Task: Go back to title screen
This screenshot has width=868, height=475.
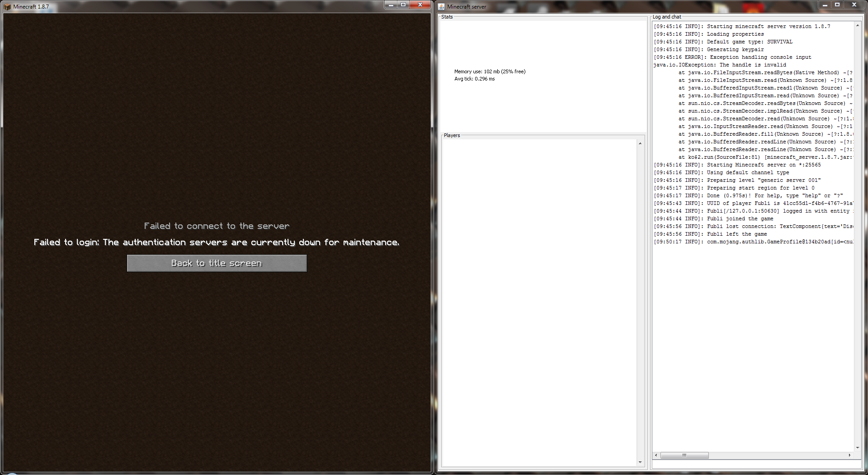Action: pyautogui.click(x=217, y=263)
